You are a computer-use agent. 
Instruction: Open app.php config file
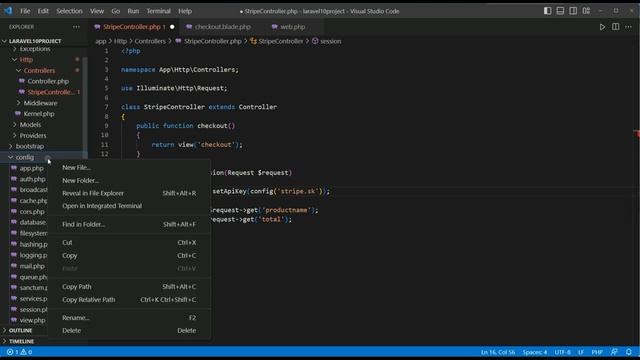(31, 168)
